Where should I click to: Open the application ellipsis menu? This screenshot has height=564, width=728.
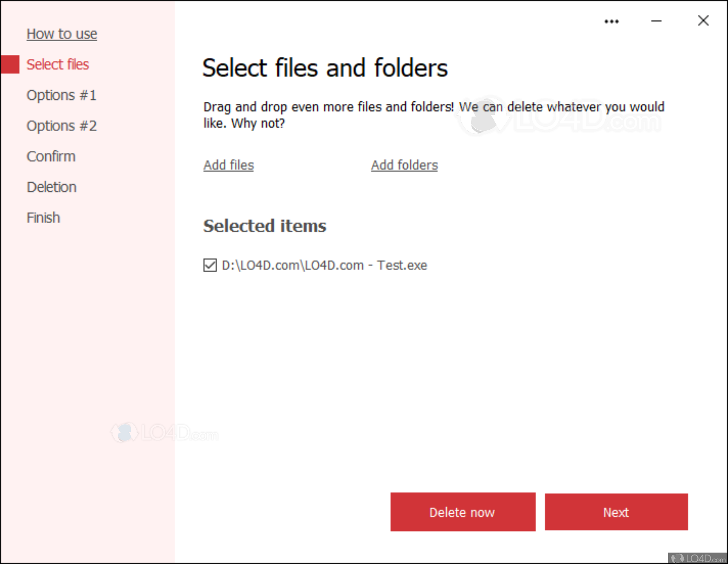tap(611, 21)
